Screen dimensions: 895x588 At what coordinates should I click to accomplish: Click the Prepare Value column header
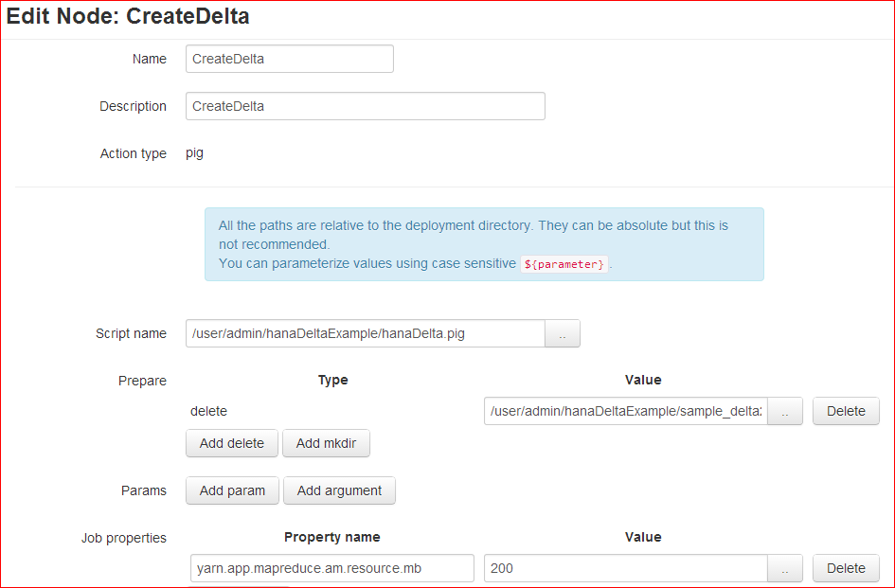click(x=643, y=381)
